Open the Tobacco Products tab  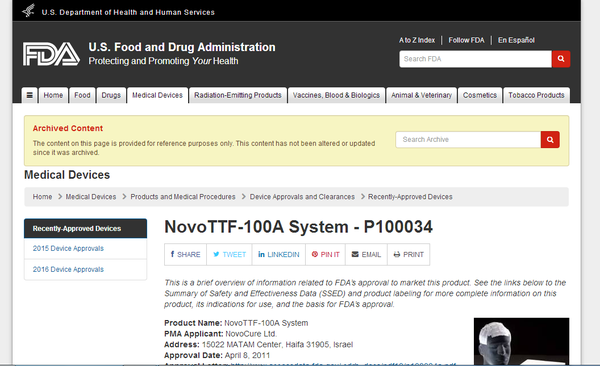(x=536, y=95)
